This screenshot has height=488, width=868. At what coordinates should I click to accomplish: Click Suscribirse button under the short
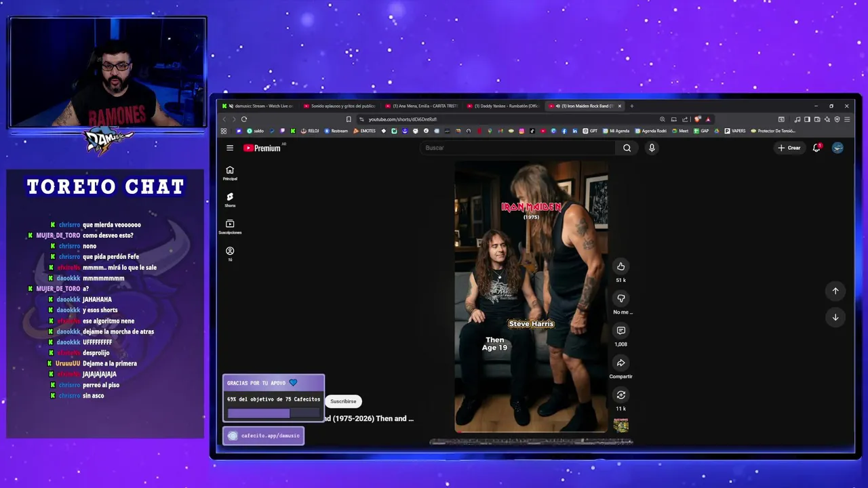click(x=343, y=401)
